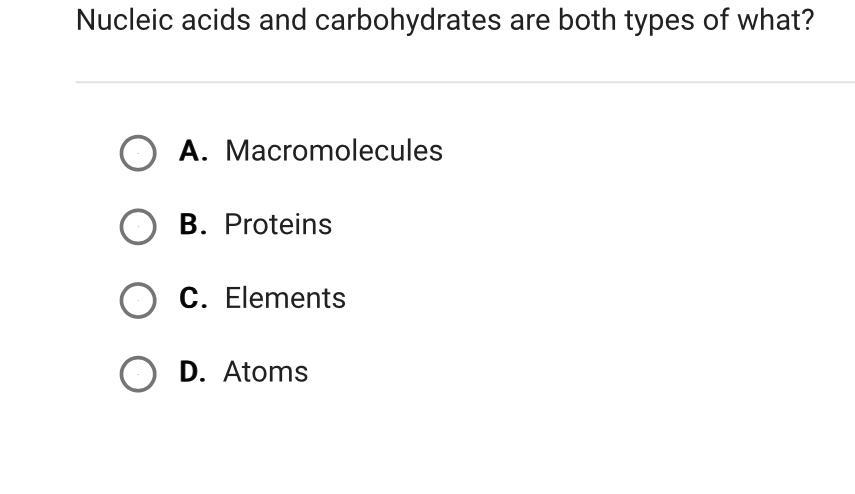Viewport: 855px width, 494px height.
Task: Click the horizontal divider under the question
Action: (465, 82)
